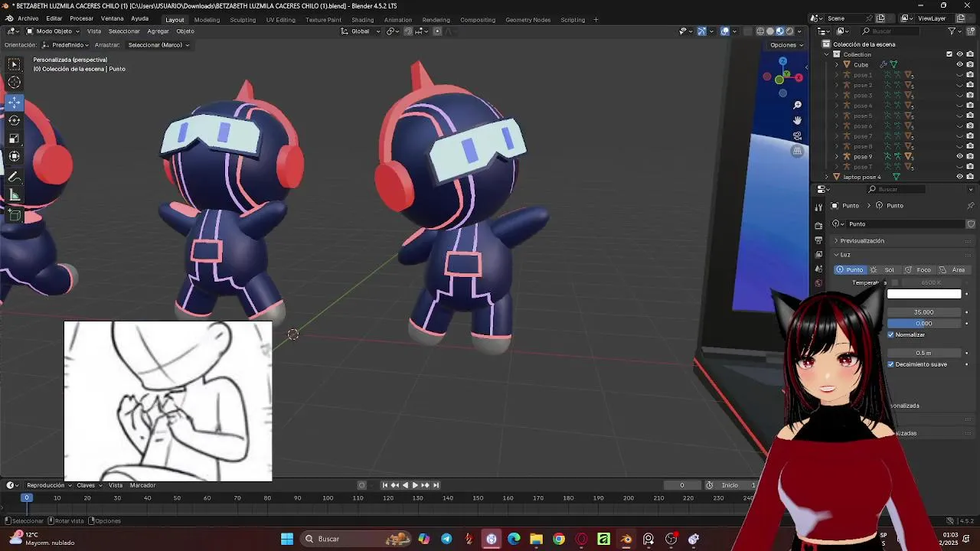The width and height of the screenshot is (980, 551).
Task: Click the 0.000 blue slider field
Action: point(923,324)
